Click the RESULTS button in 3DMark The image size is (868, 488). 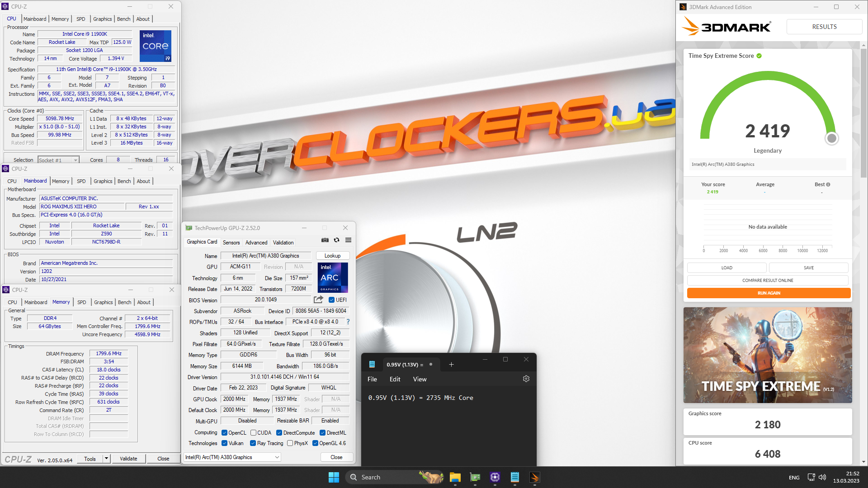click(x=824, y=27)
